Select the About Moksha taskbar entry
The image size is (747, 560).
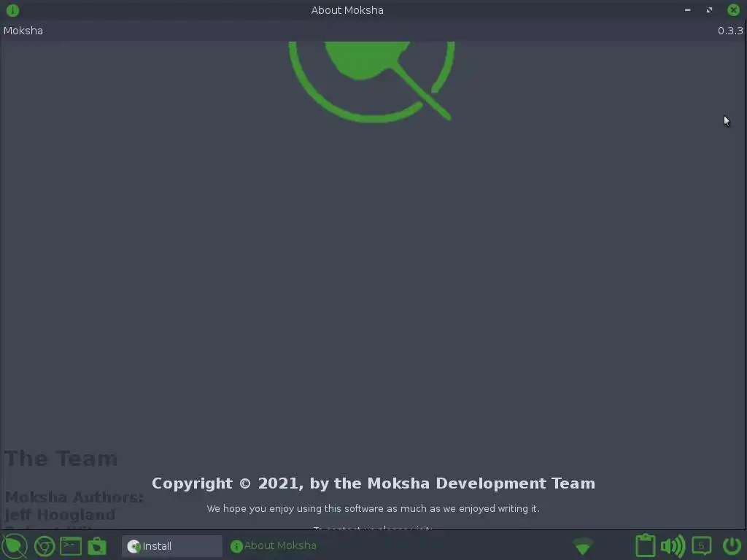click(x=274, y=545)
